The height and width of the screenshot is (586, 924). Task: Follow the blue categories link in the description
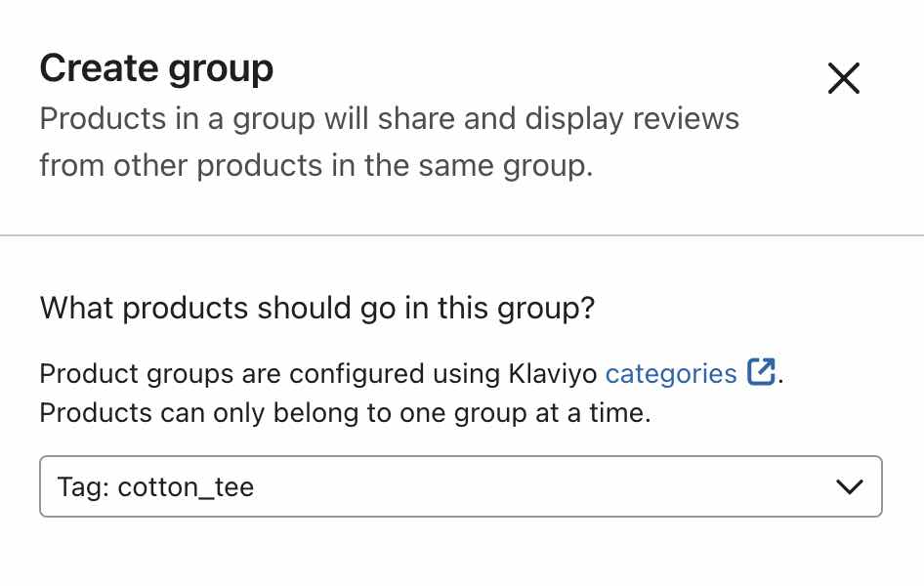pos(670,373)
